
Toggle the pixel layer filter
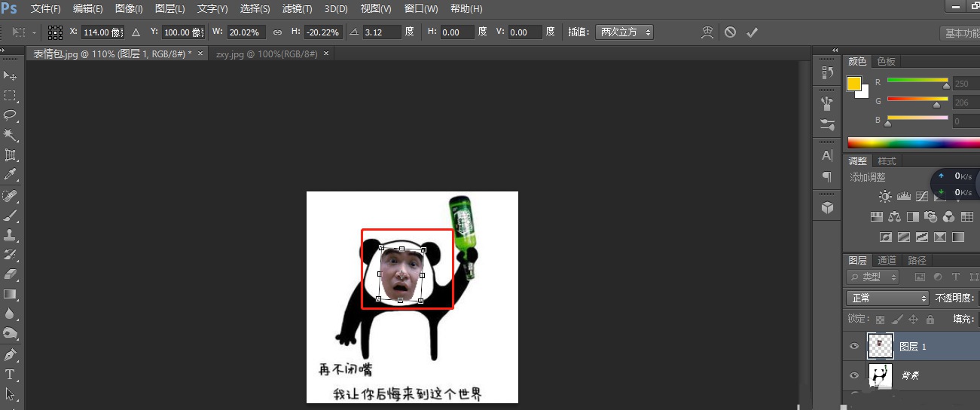tap(920, 277)
